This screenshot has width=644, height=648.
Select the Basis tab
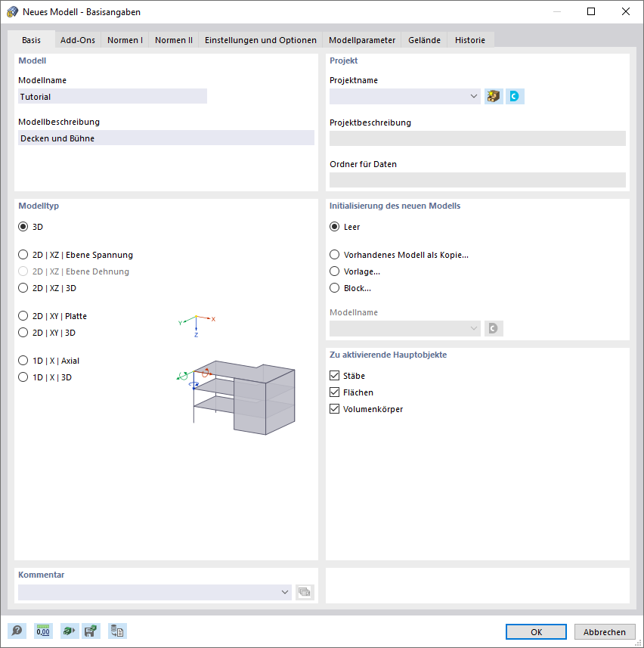pyautogui.click(x=32, y=40)
